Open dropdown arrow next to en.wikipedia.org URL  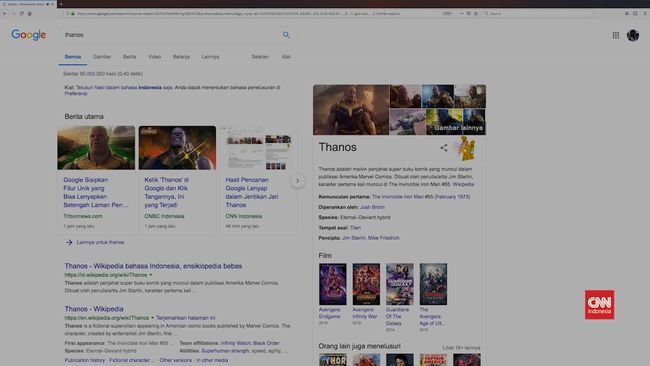tap(153, 318)
